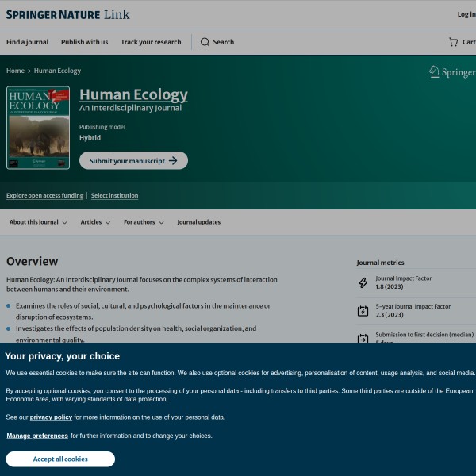Click Explore open access funding link
This screenshot has height=476, width=476.
click(44, 195)
